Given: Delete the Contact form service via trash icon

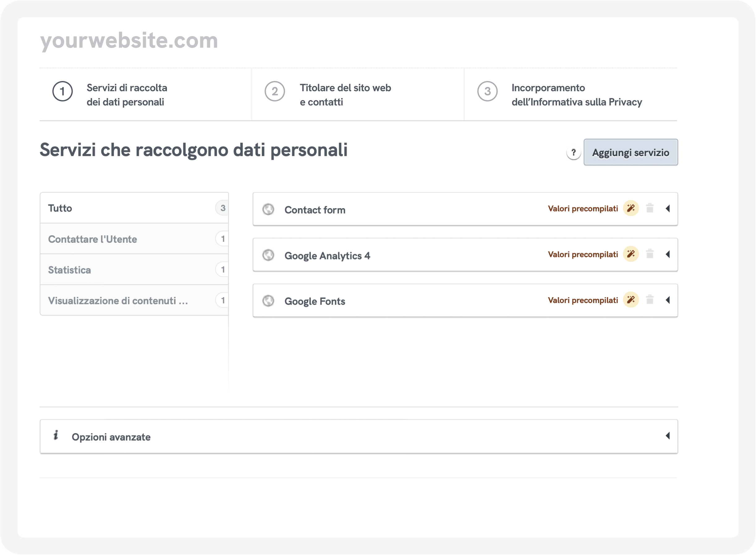Looking at the screenshot, I should pos(650,208).
